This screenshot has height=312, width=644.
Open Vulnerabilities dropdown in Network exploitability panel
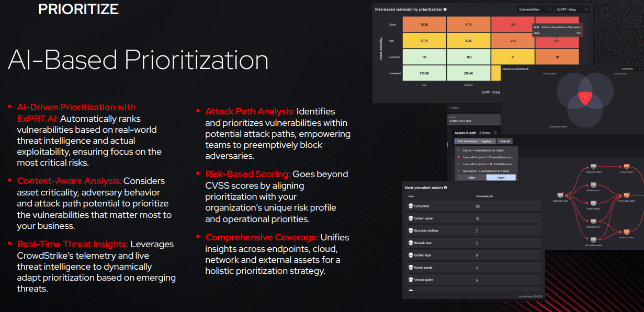pyautogui.click(x=630, y=68)
